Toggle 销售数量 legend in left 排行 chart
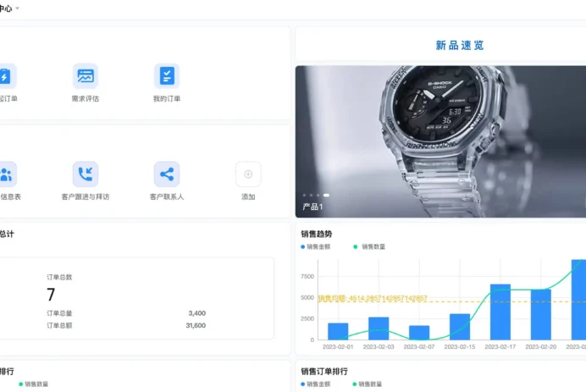Image resolution: width=586 pixels, height=392 pixels. click(33, 384)
